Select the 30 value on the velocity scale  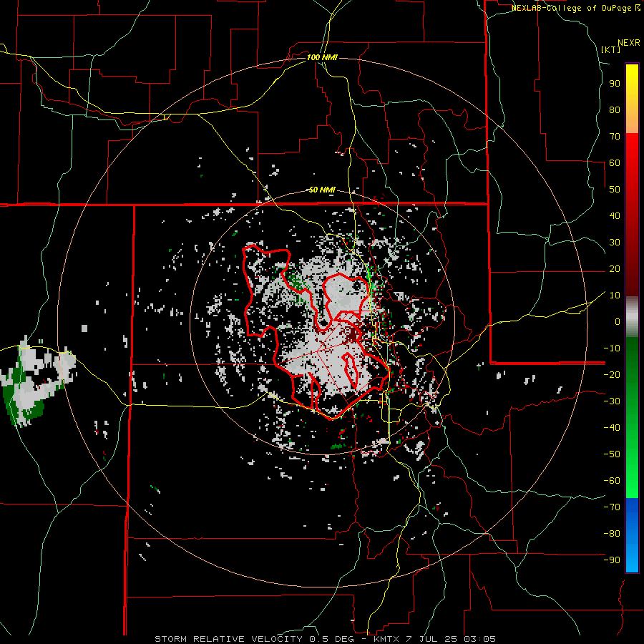[615, 243]
